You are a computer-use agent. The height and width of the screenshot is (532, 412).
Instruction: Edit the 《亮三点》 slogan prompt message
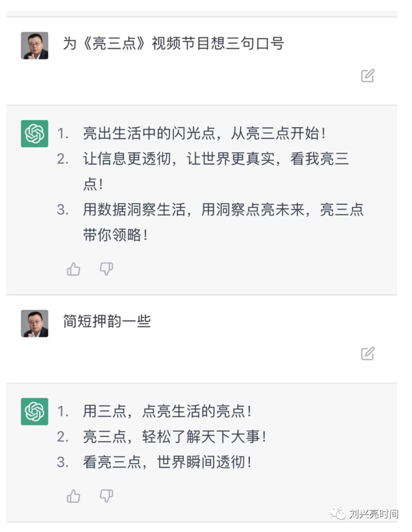368,75
